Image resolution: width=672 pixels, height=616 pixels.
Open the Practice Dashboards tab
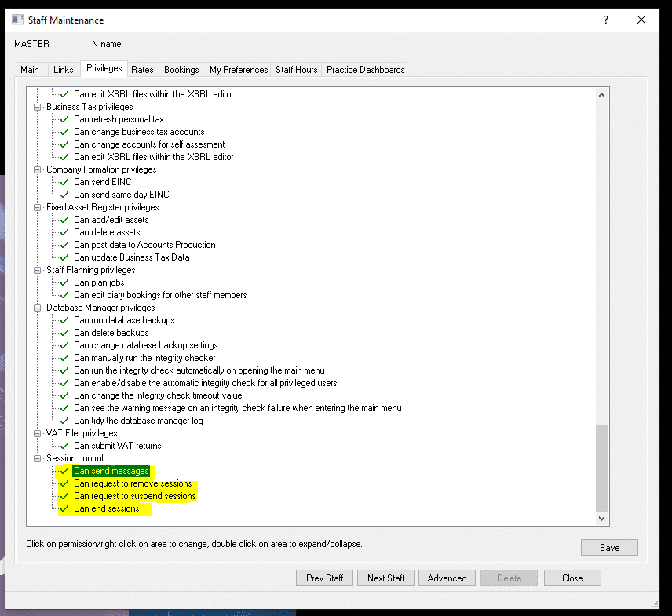(365, 69)
